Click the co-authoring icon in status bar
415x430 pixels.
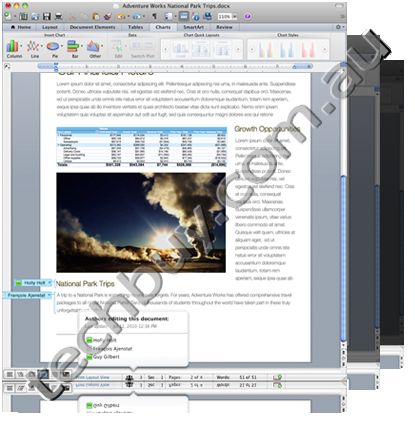tap(129, 378)
